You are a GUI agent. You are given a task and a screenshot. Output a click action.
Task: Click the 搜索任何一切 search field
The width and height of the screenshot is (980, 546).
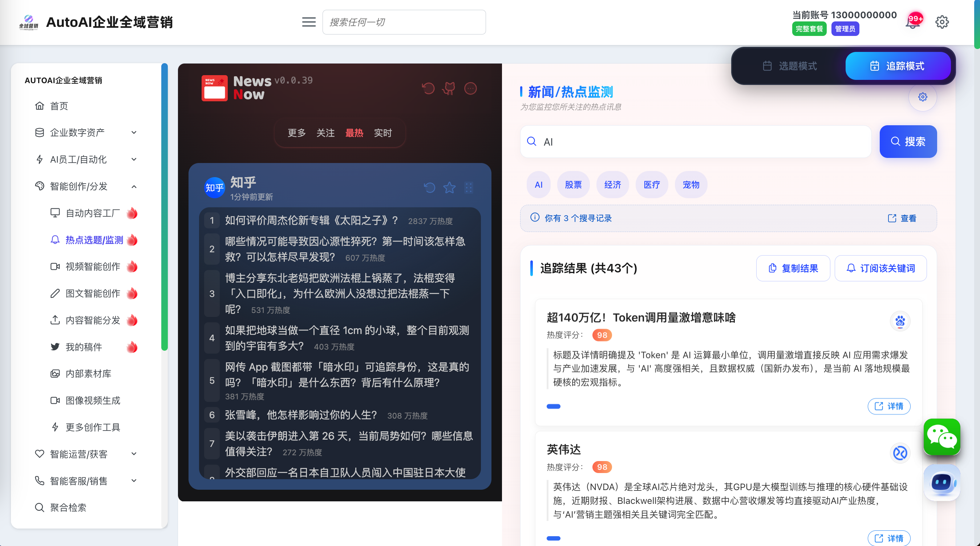[404, 22]
